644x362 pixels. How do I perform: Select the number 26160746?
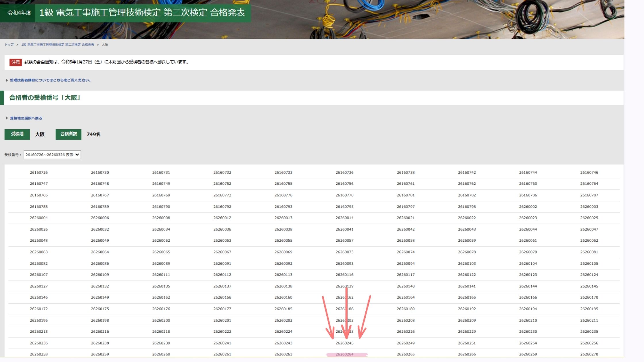click(x=589, y=172)
